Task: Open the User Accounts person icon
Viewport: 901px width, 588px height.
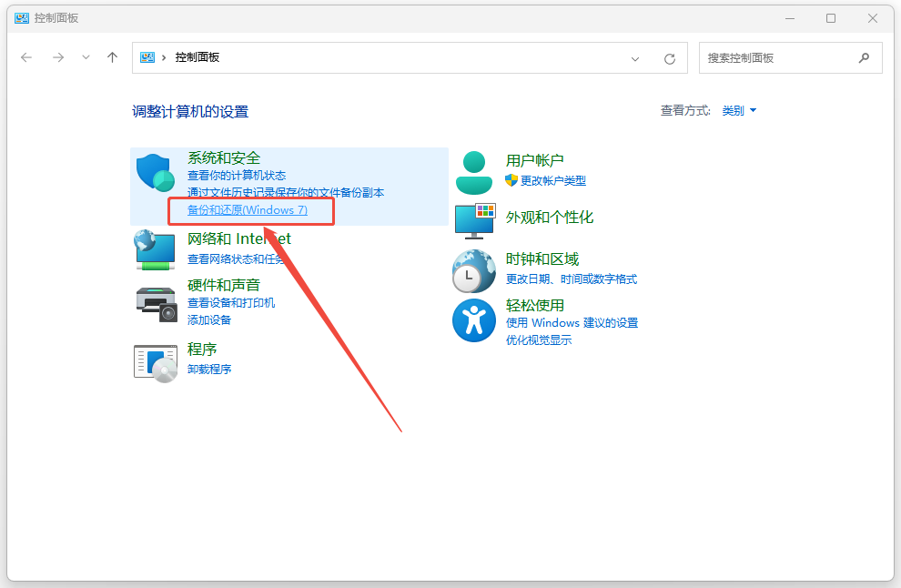Action: (x=474, y=172)
